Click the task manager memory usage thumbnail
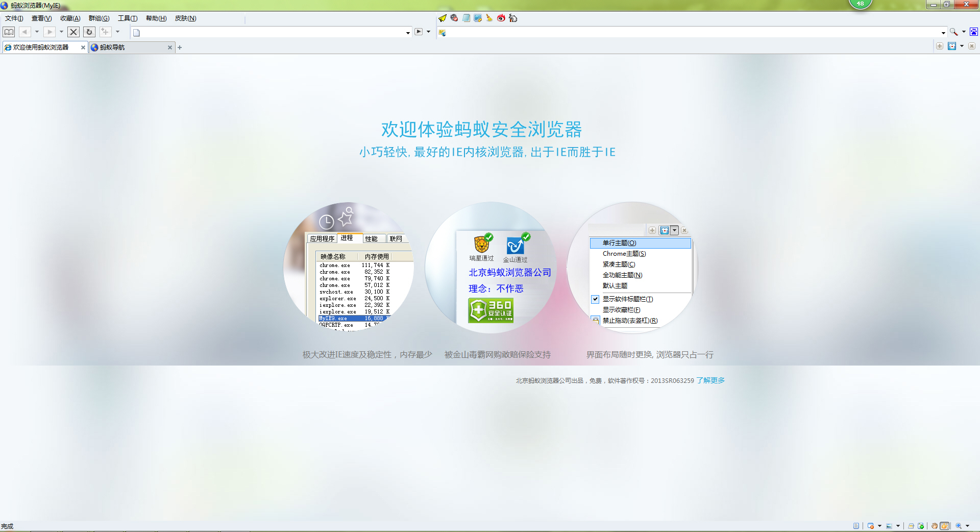This screenshot has height=532, width=980. [x=349, y=268]
